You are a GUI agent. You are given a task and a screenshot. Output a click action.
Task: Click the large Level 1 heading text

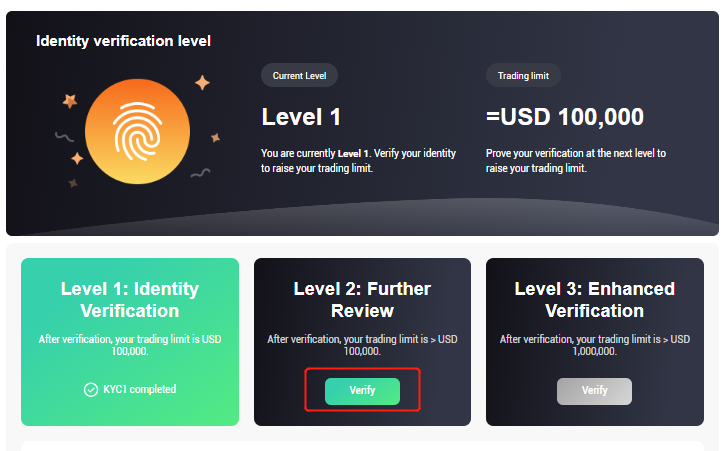point(301,117)
